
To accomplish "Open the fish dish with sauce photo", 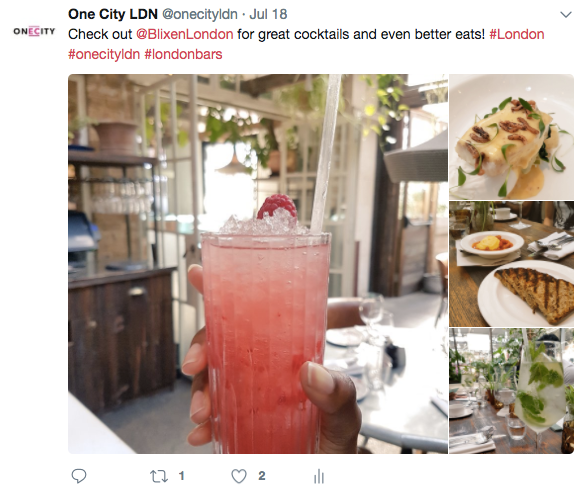I will click(x=511, y=137).
